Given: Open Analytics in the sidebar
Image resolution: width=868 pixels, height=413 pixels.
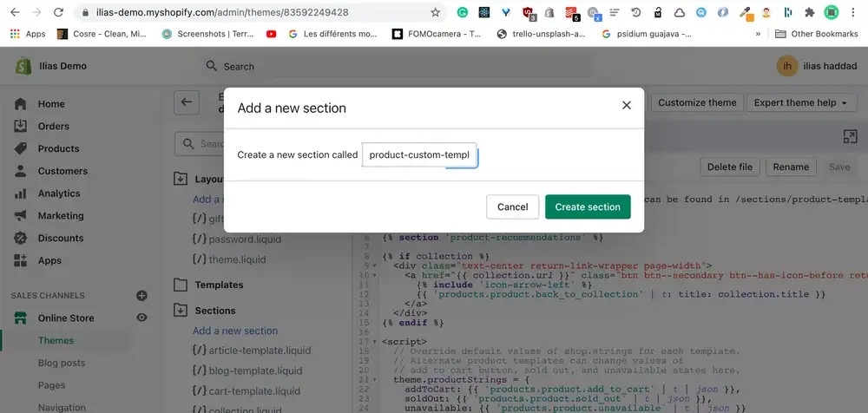Looking at the screenshot, I should [x=58, y=193].
